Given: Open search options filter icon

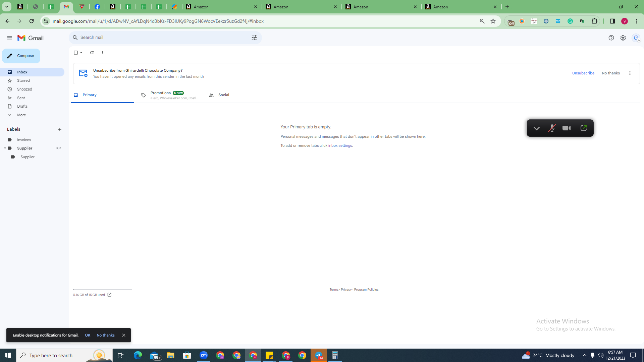Looking at the screenshot, I should point(254,38).
